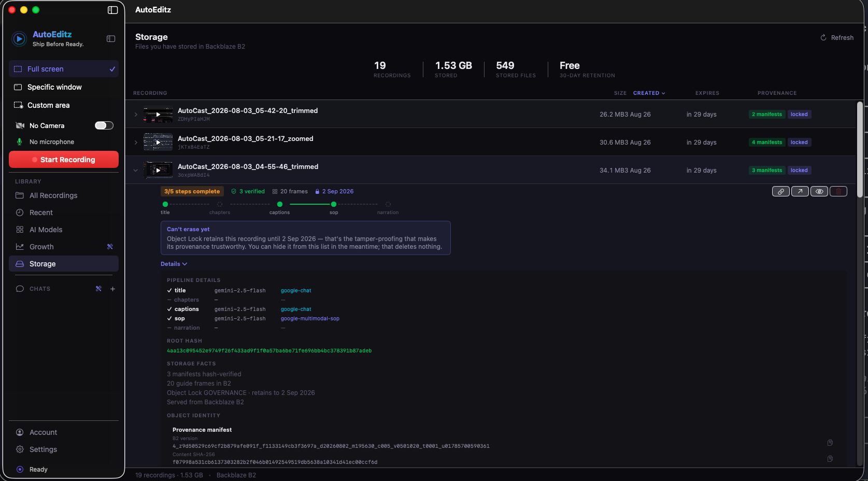Click the 20 frames grid indicator
The width and height of the screenshot is (868, 481).
(290, 192)
